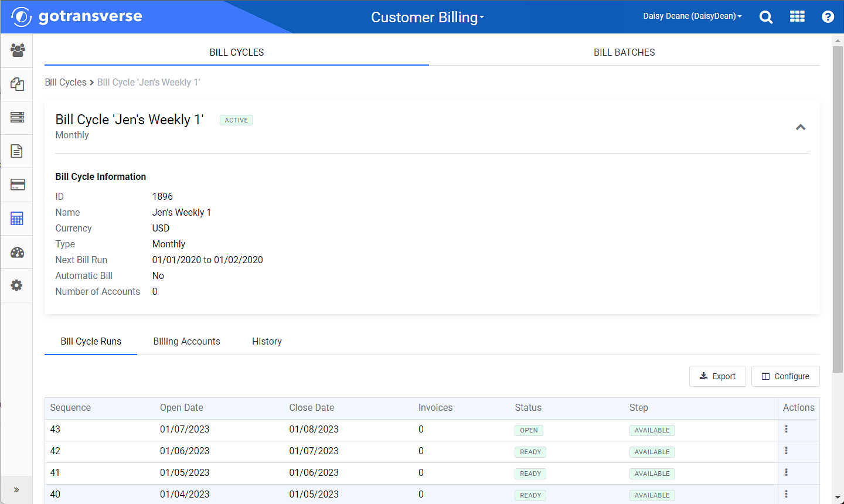Go to Bill Cycles breadcrumb link

(x=66, y=83)
